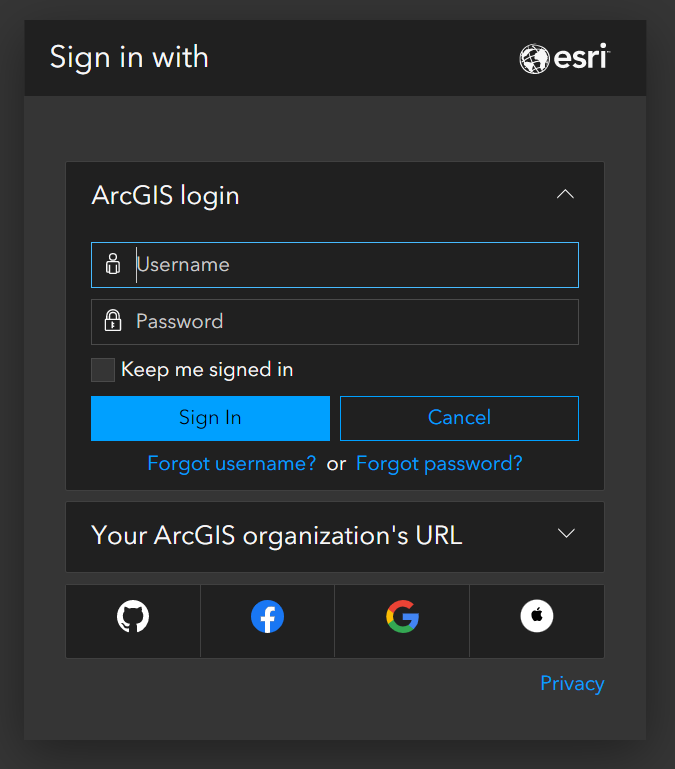
Task: Follow the Forgot password? link
Action: [x=439, y=464]
